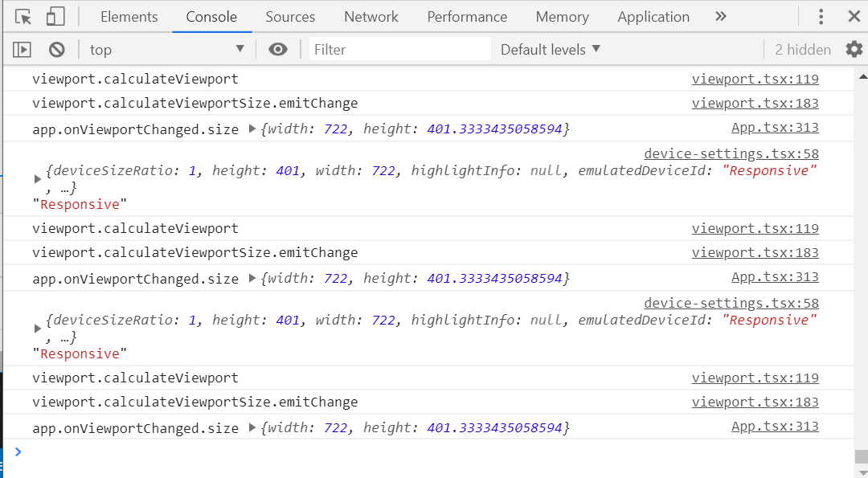This screenshot has width=868, height=478.
Task: Create a live expression with the eye icon
Action: (278, 49)
